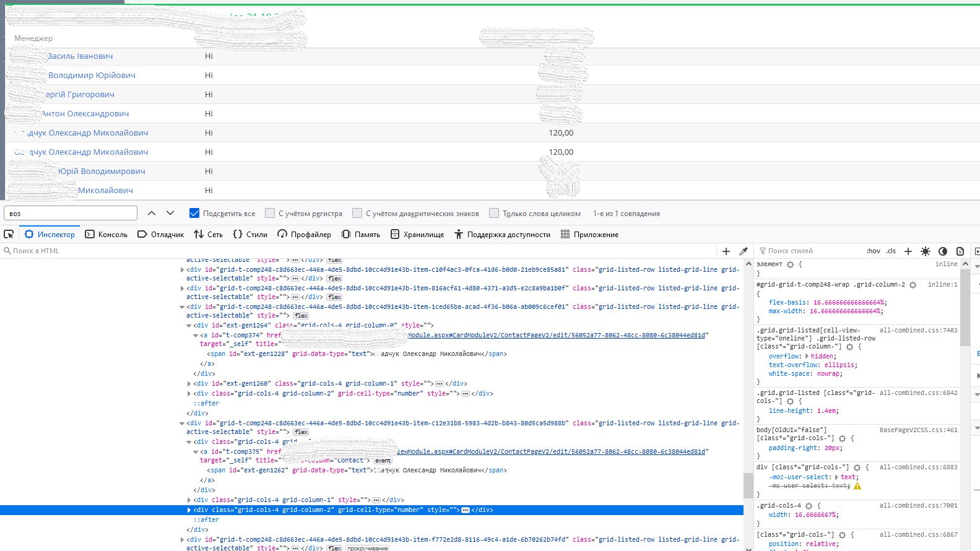Expand the highlighted grid-column-2 node arrow
This screenshot has width=980, height=551.
(189, 510)
